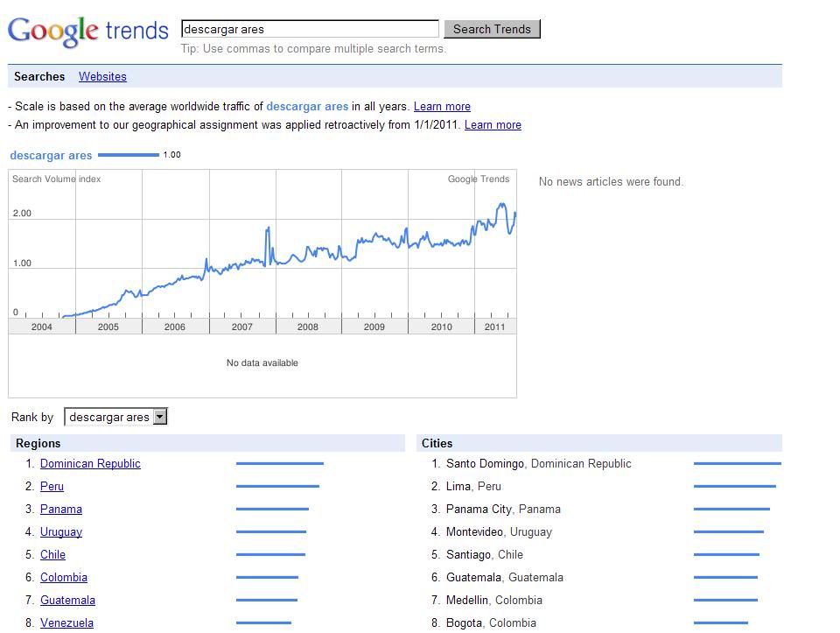Click the Rank by descargar ares combo box
This screenshot has height=633, width=840.
point(115,417)
